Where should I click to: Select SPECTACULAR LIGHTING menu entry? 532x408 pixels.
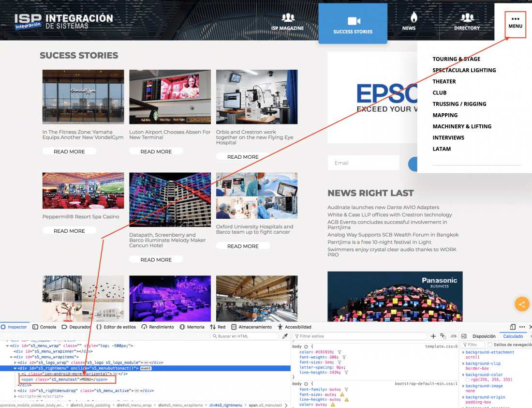(464, 70)
